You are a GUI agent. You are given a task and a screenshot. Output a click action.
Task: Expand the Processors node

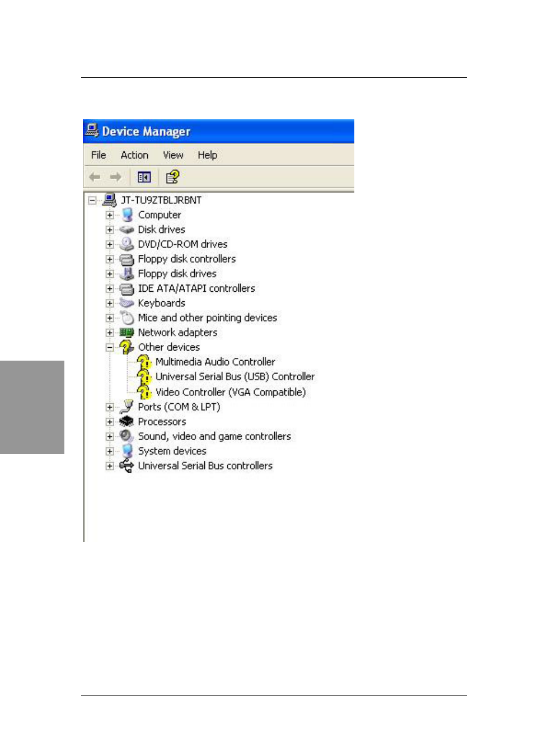click(110, 422)
